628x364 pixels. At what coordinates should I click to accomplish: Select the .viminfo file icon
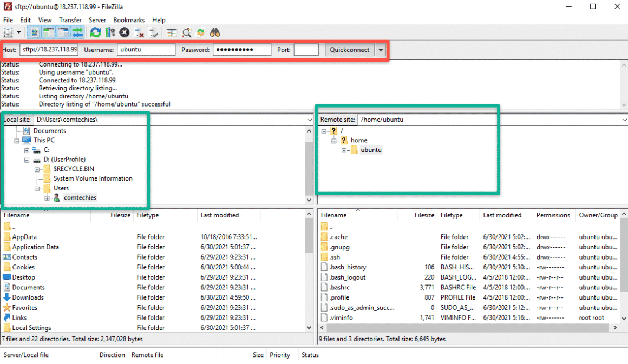point(324,317)
